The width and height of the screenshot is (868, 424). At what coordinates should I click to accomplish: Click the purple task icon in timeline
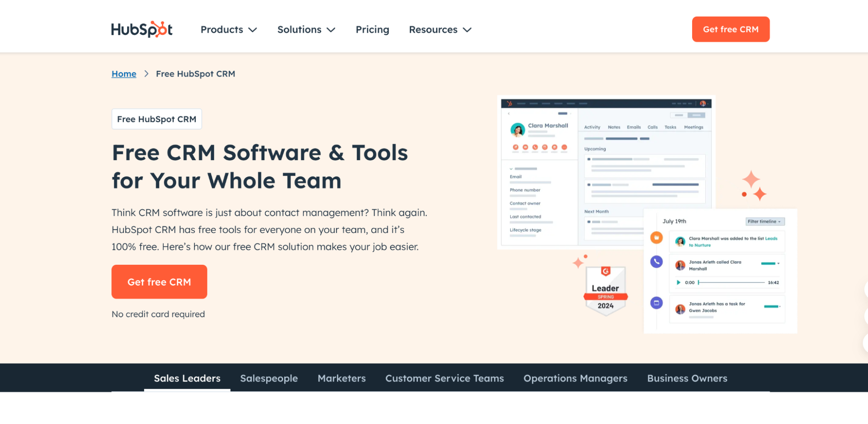pyautogui.click(x=657, y=302)
